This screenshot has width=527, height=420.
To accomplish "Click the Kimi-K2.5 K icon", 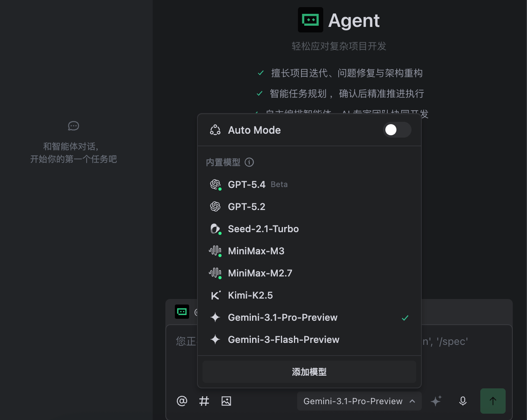I will point(216,295).
